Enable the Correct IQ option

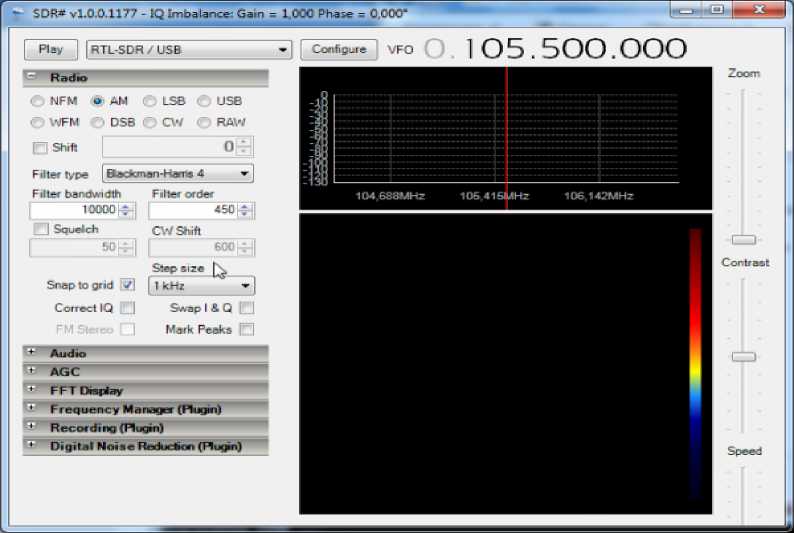(127, 308)
